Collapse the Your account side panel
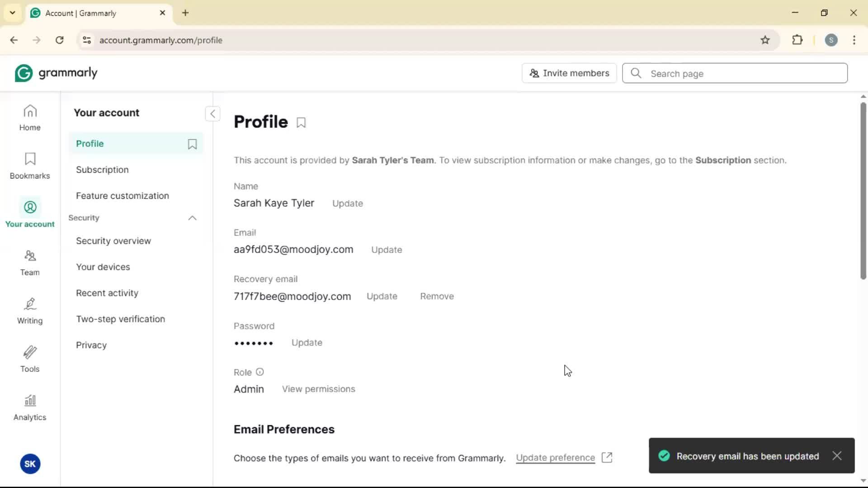This screenshot has height=488, width=868. coord(212,113)
